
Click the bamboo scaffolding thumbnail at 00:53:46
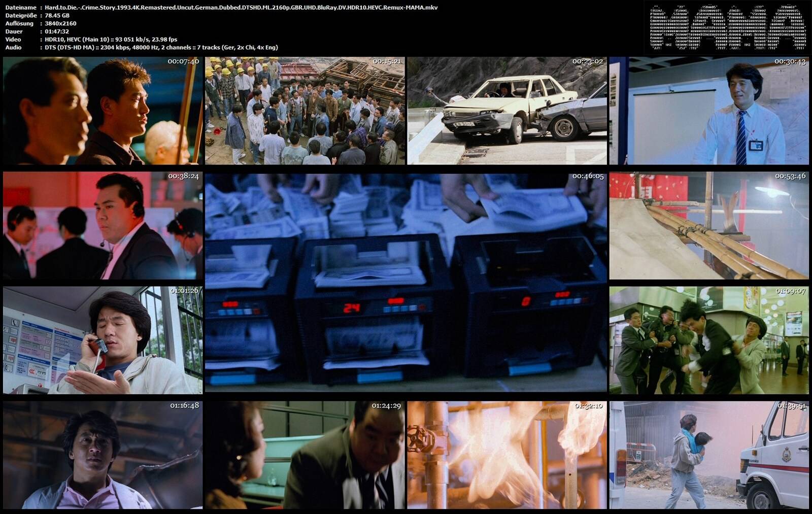tap(709, 226)
